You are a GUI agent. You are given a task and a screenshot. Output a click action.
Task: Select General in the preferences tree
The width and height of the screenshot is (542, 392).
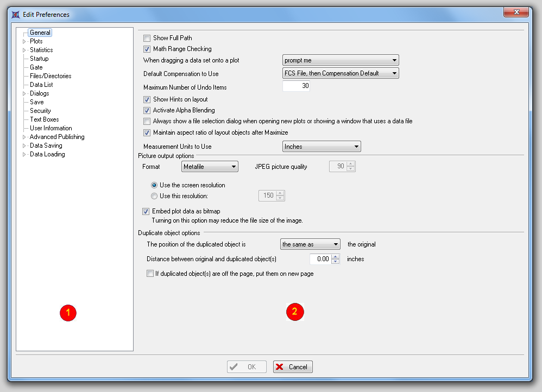(40, 33)
